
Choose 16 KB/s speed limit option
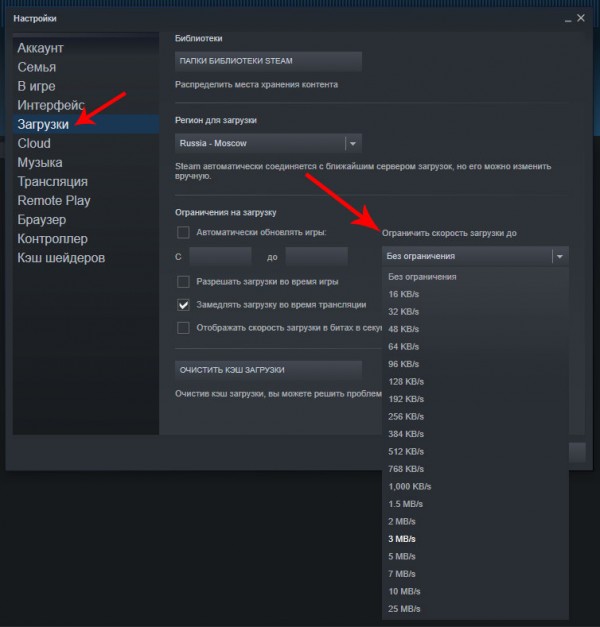coord(475,294)
